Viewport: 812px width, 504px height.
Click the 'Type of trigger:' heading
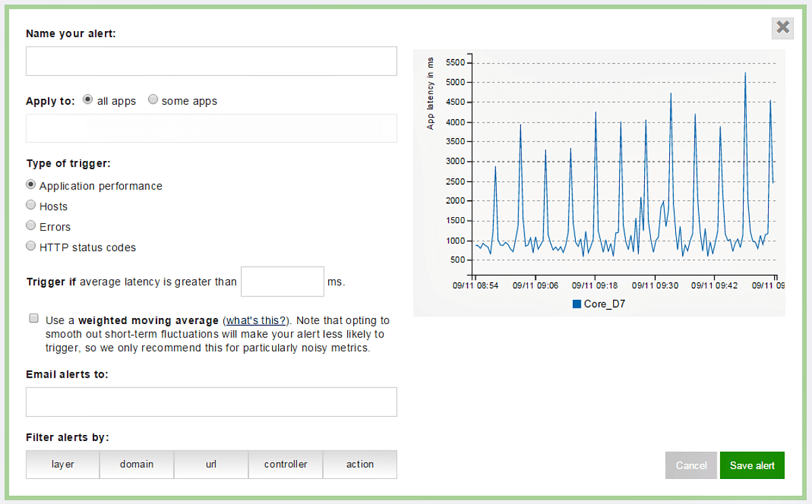tap(68, 163)
